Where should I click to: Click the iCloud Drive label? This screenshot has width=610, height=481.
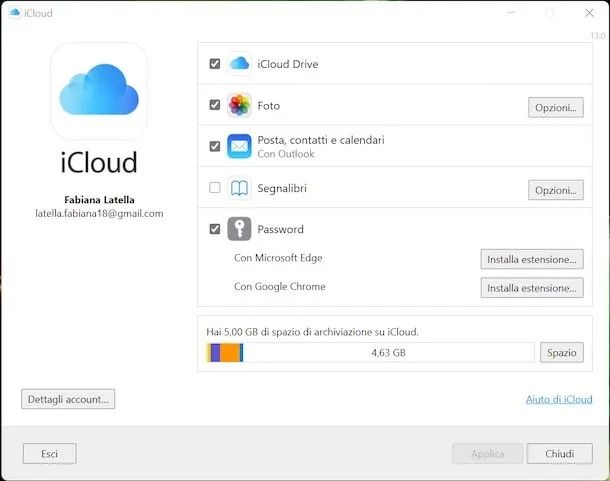pyautogui.click(x=288, y=64)
